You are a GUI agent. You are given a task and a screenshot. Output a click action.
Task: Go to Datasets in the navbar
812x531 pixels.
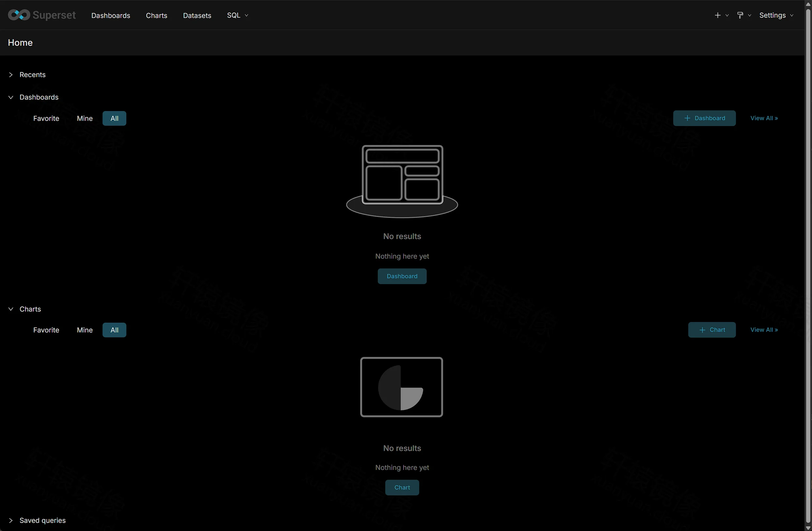[x=197, y=15]
